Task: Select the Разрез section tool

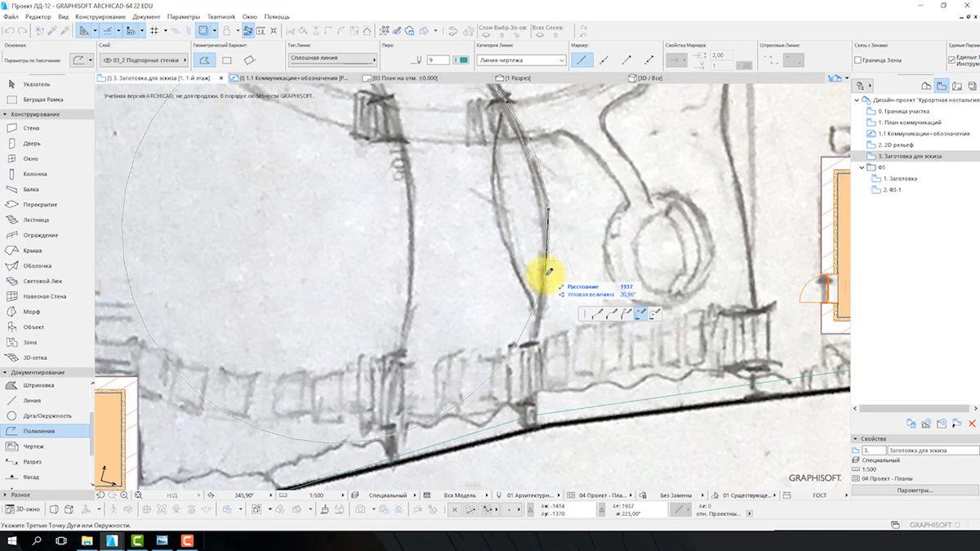Action: tap(47, 462)
